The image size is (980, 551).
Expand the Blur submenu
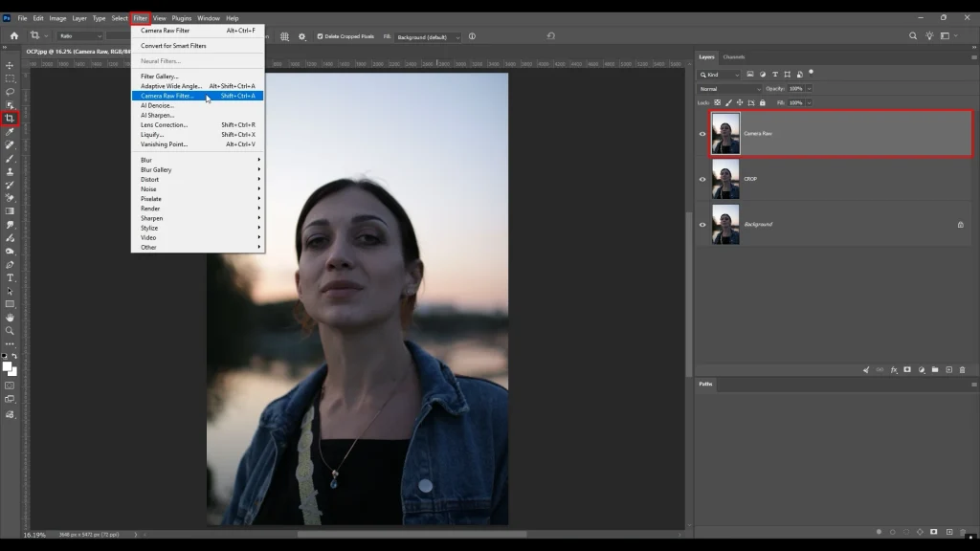(x=197, y=160)
